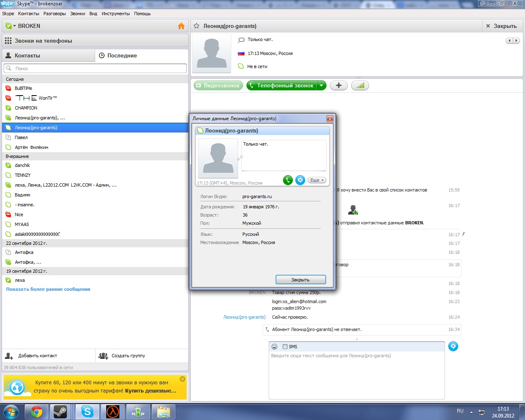Select contact 'Павел'

click(x=95, y=137)
